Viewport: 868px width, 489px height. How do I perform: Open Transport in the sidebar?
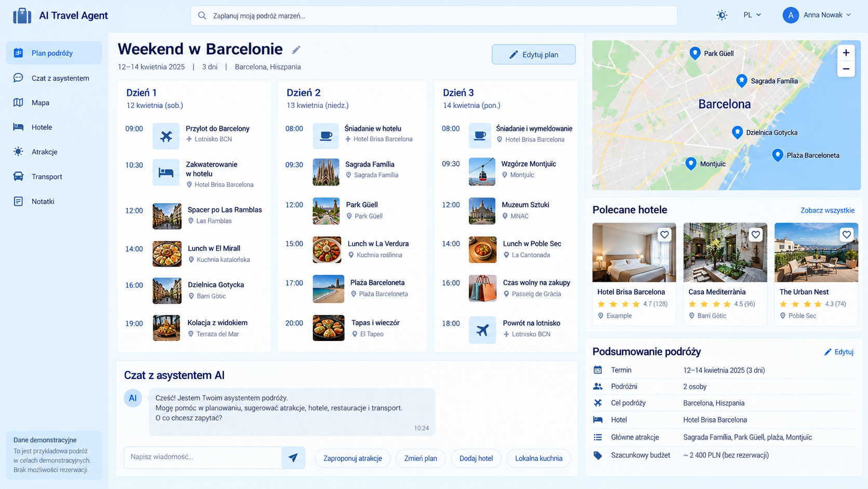[x=54, y=177]
